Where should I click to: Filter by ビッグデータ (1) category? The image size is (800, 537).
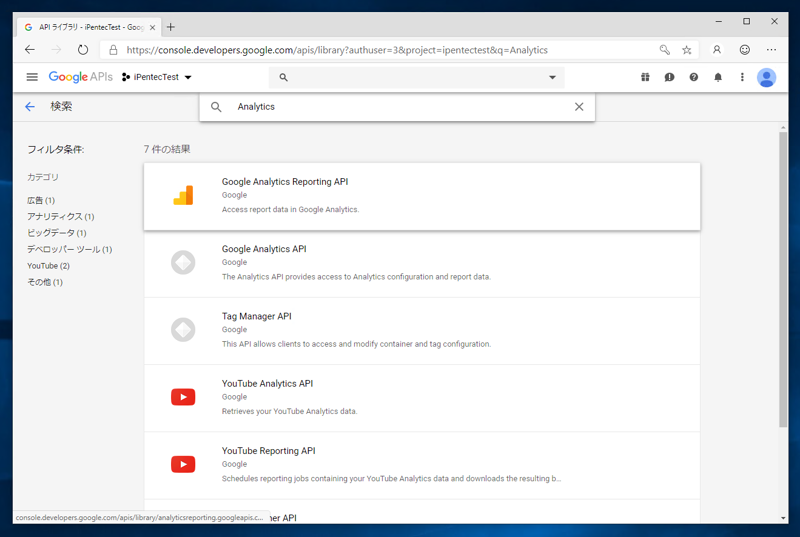pyautogui.click(x=57, y=233)
